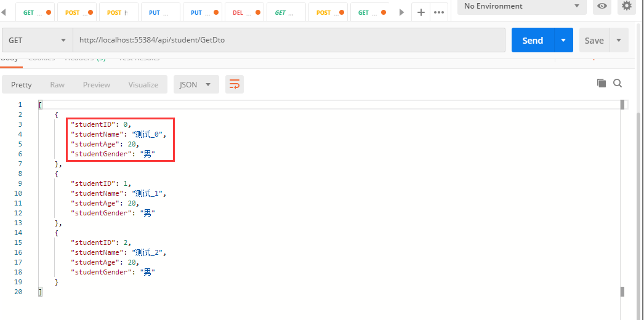Click the value "测试_2" on line 16
This screenshot has height=320, width=644.
[x=148, y=252]
